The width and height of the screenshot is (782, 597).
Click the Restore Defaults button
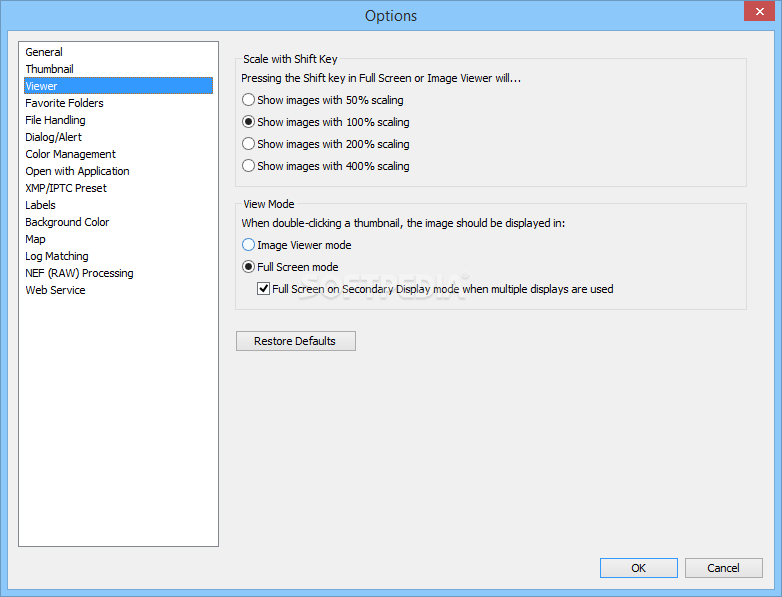click(x=296, y=341)
